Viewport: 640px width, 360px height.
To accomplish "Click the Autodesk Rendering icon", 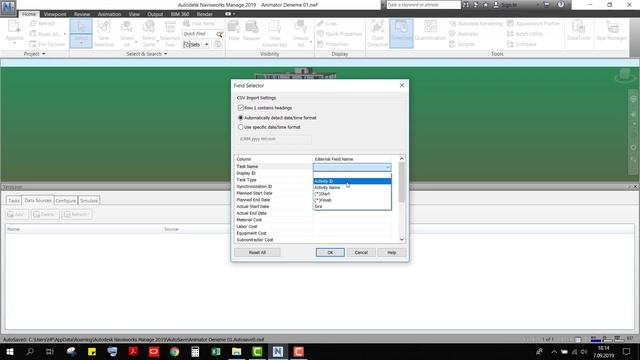I will (x=452, y=24).
